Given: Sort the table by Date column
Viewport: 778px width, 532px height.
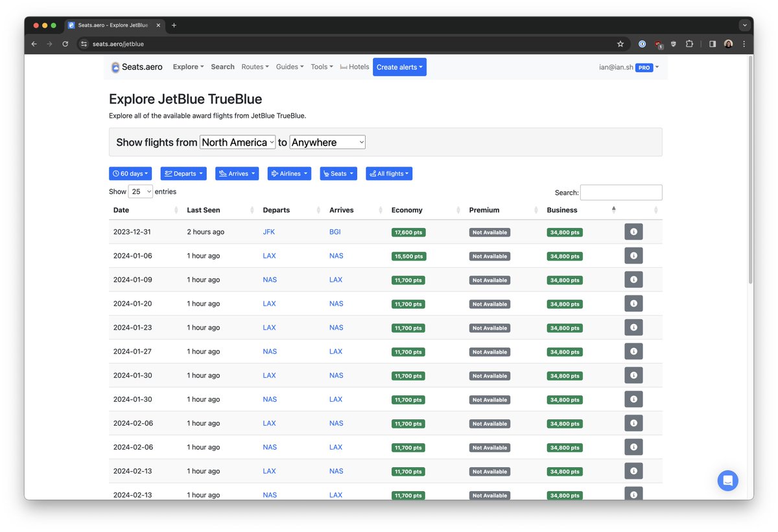Looking at the screenshot, I should [x=145, y=210].
